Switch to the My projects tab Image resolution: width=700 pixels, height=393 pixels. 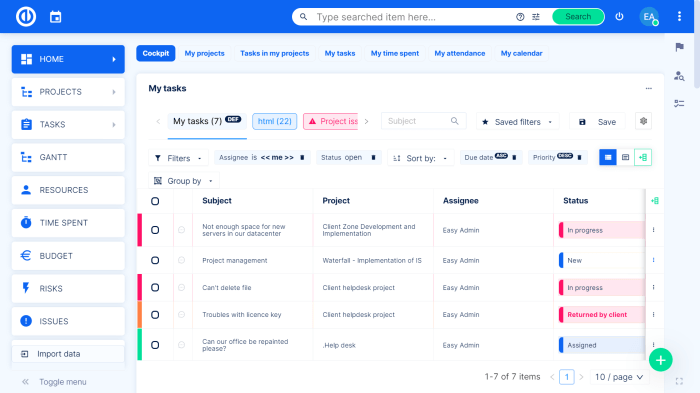pos(204,53)
